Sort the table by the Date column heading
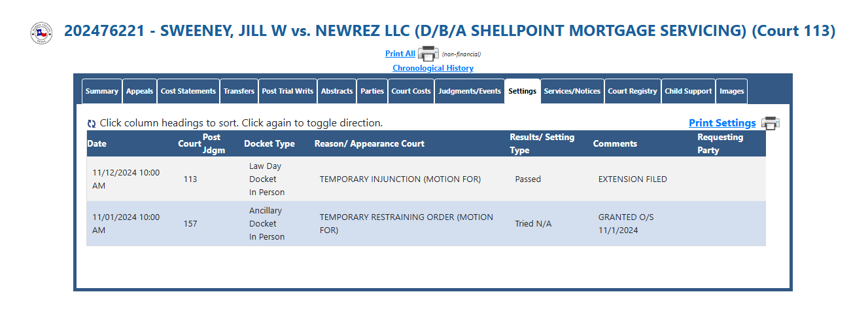The image size is (868, 330). point(97,144)
